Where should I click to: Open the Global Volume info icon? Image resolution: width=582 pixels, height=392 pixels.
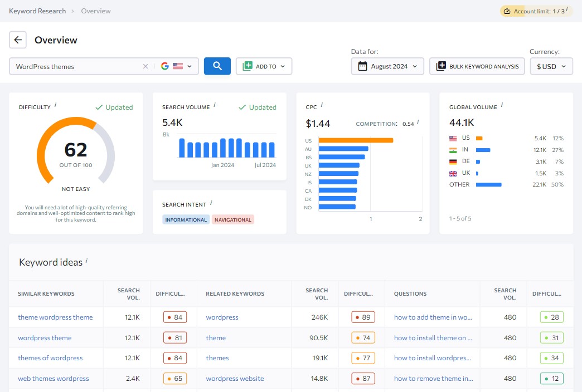coord(502,105)
